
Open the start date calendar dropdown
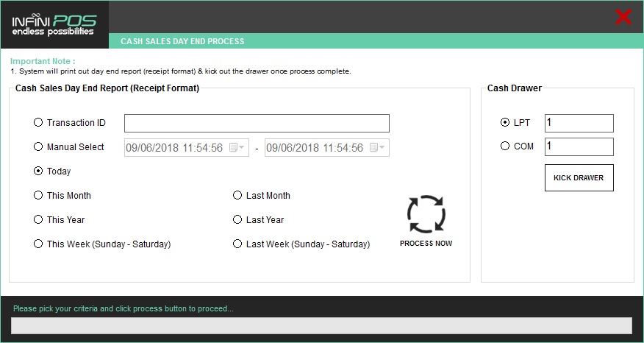[237, 148]
